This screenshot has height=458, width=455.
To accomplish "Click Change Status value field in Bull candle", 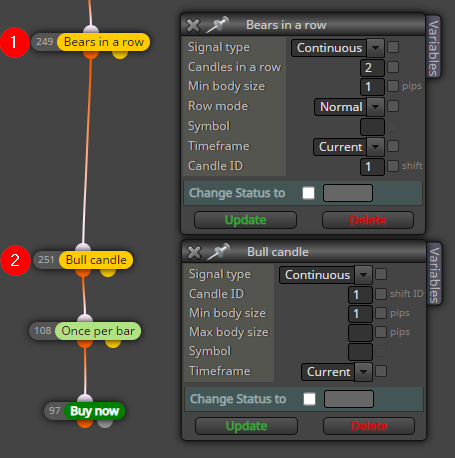I will tap(349, 399).
